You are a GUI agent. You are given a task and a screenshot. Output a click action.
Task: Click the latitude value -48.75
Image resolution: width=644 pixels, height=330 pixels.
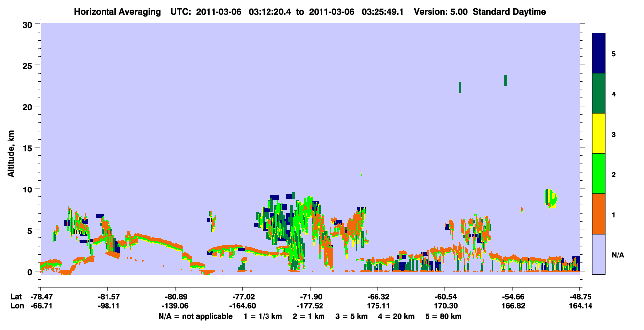click(x=580, y=297)
